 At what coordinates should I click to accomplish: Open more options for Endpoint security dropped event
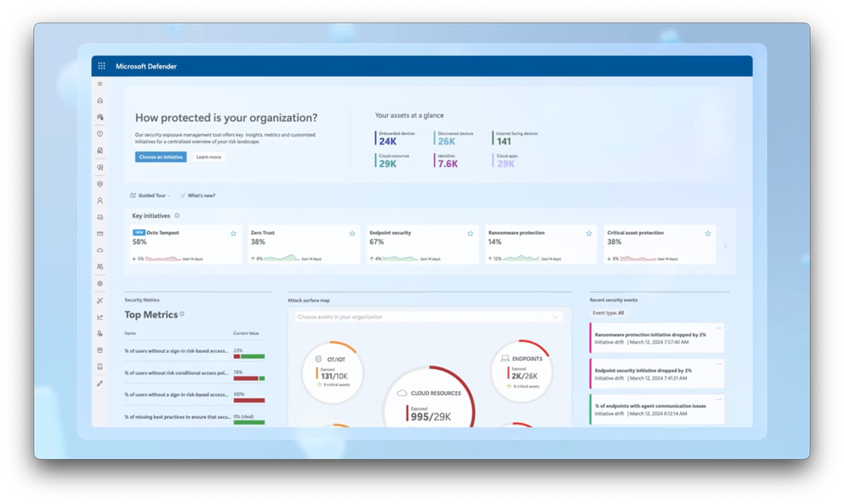click(x=719, y=364)
